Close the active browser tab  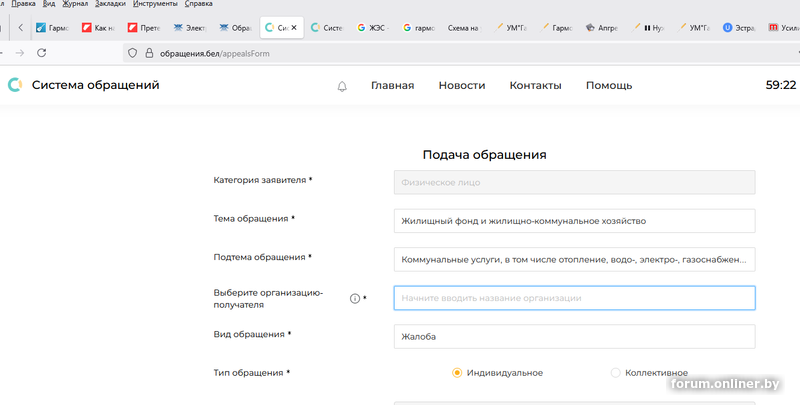293,28
